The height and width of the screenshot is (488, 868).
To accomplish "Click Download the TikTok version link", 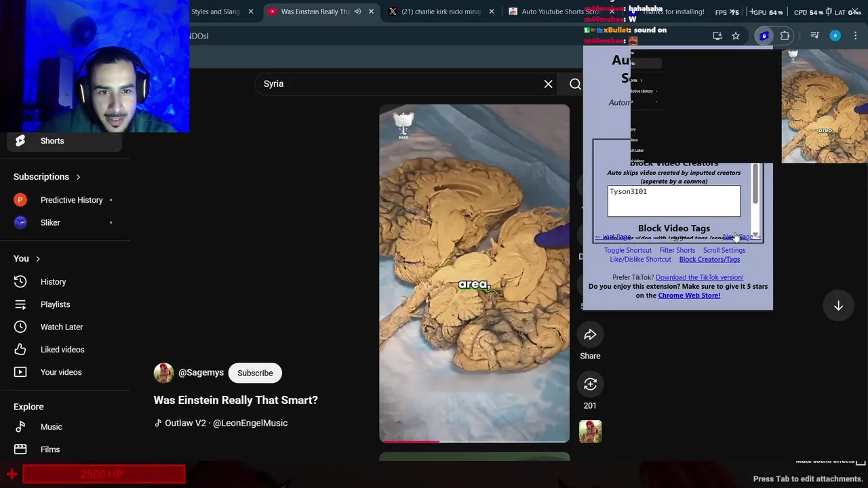I will click(699, 277).
